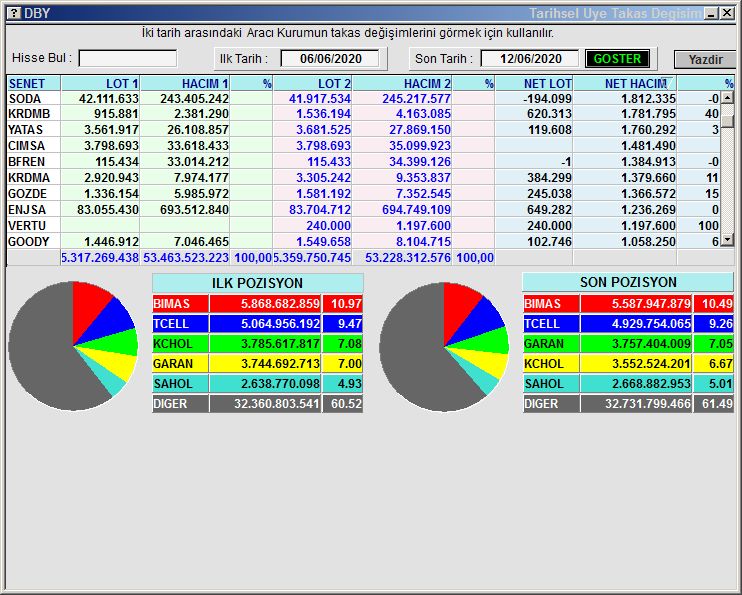742x595 pixels.
Task: Sort by SENET column header
Action: click(34, 83)
